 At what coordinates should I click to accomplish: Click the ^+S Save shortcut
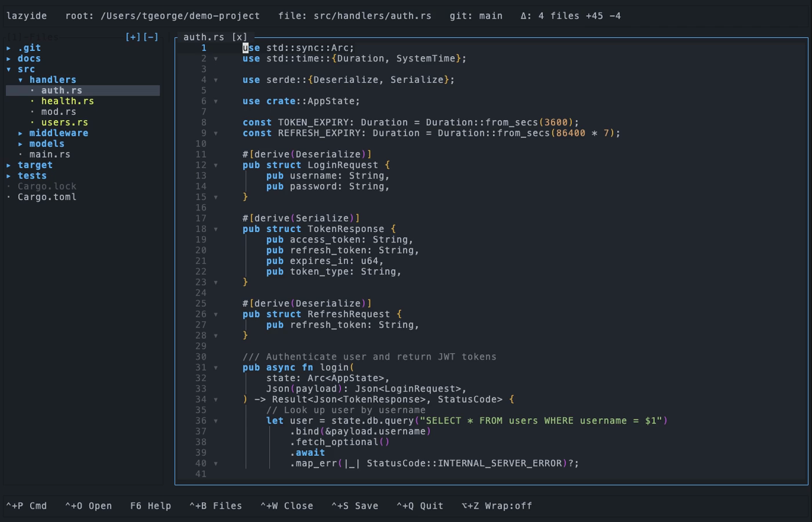click(354, 506)
